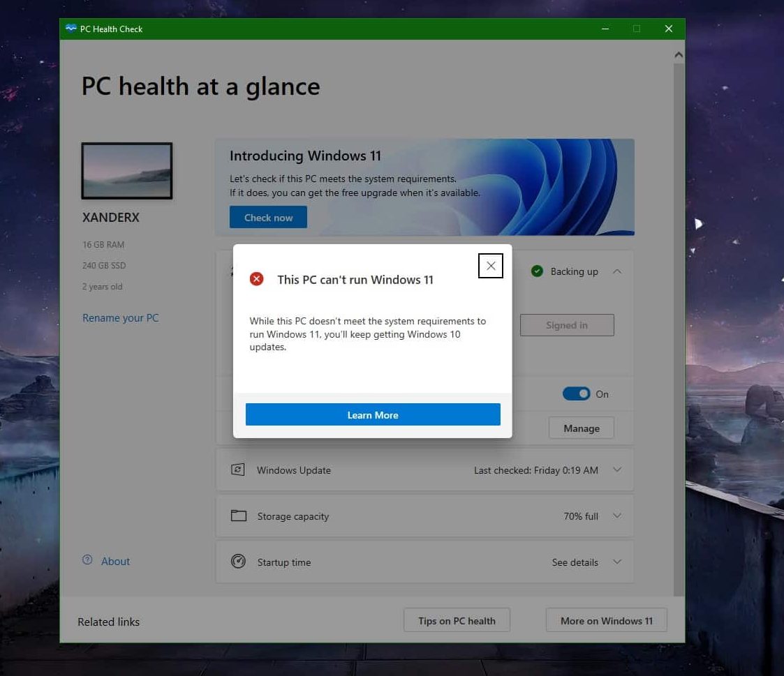Close the "can't run Windows 11" dialog

coord(491,266)
